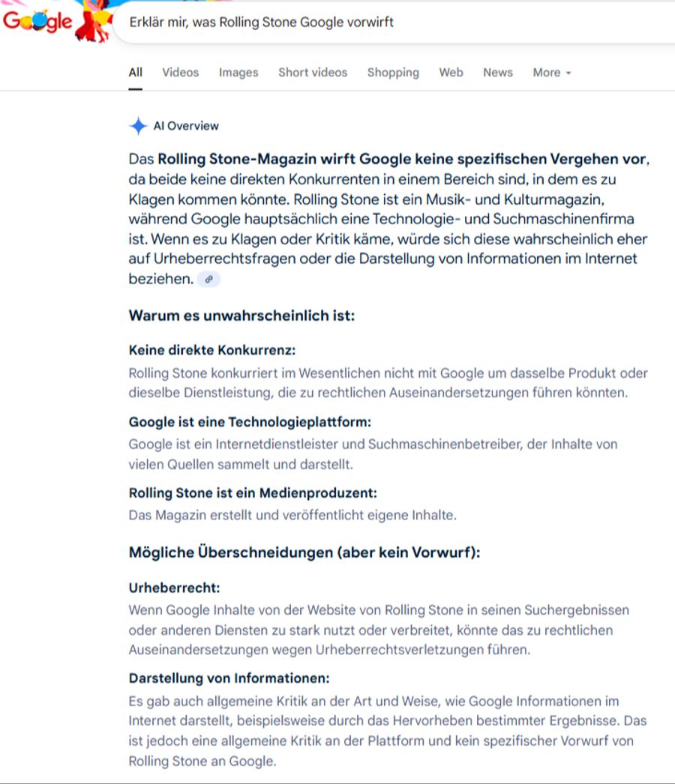
Task: Open the Shopping results tab
Action: click(393, 72)
